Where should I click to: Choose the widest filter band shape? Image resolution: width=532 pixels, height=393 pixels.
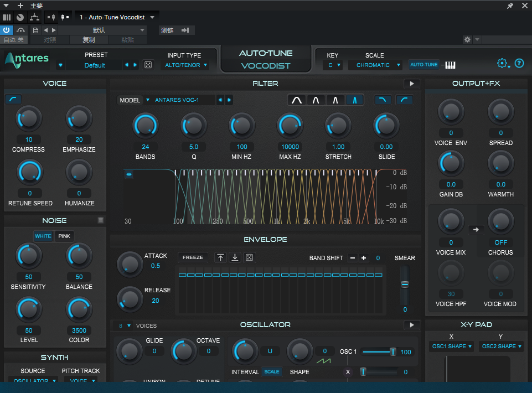pos(297,100)
